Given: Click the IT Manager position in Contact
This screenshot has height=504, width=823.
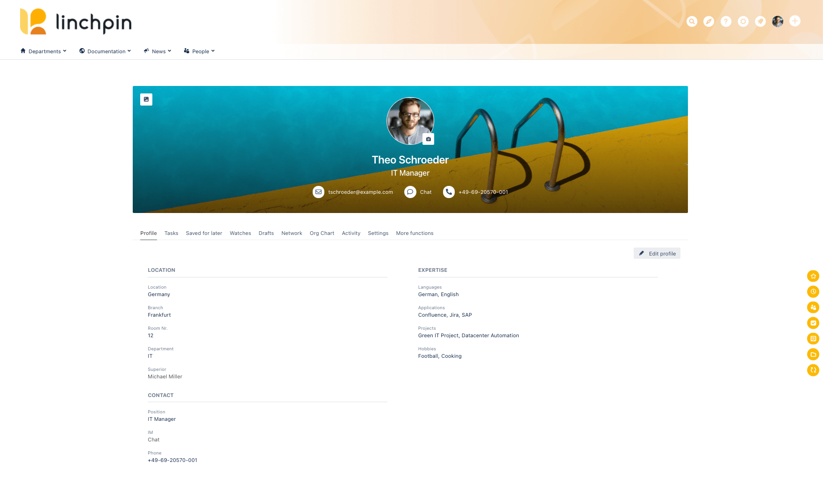Looking at the screenshot, I should [x=162, y=419].
